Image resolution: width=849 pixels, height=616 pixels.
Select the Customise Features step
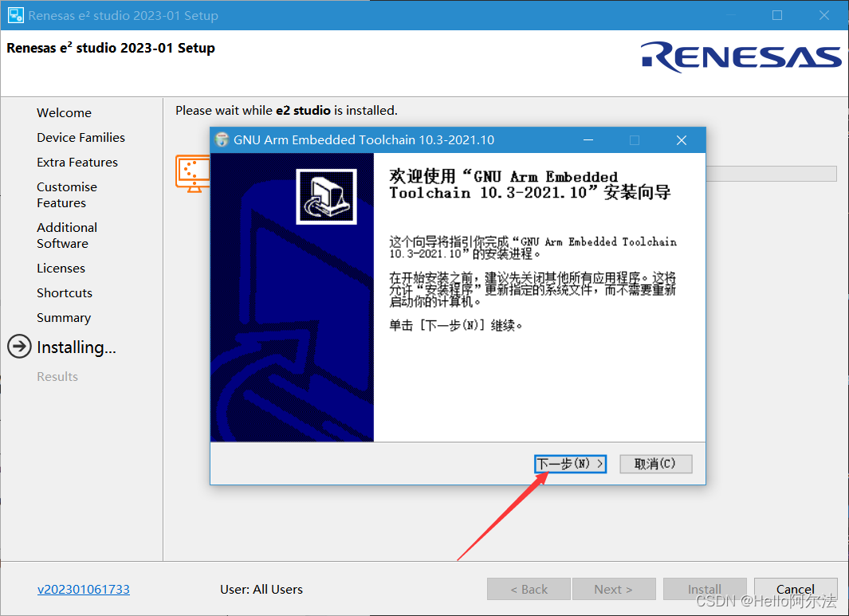(67, 195)
